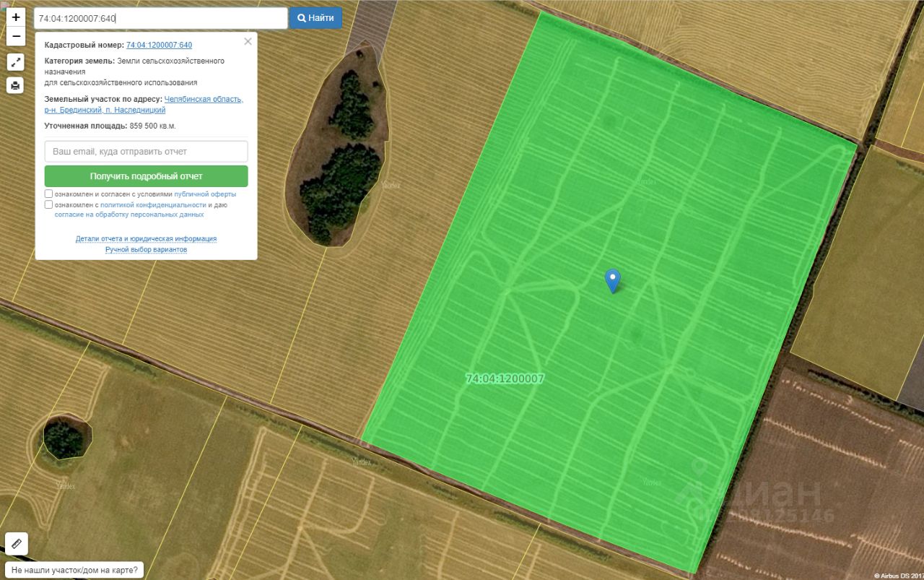Click the Категория земель label text
The width and height of the screenshot is (924, 580).
tap(79, 61)
